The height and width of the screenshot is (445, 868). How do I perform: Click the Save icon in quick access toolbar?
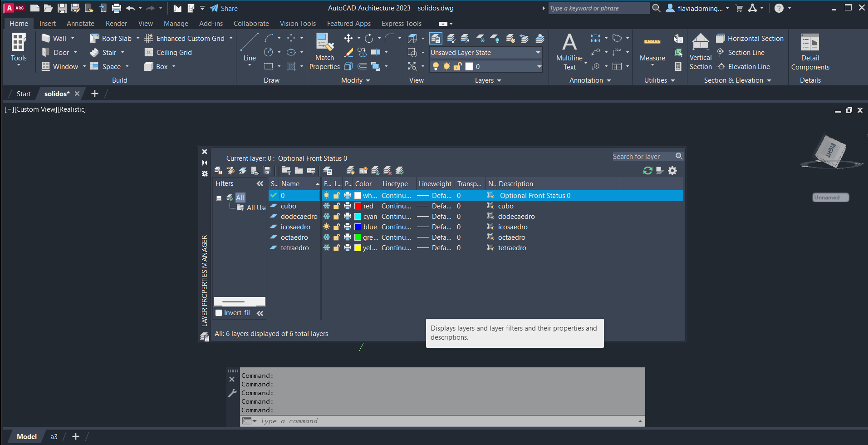(x=62, y=8)
